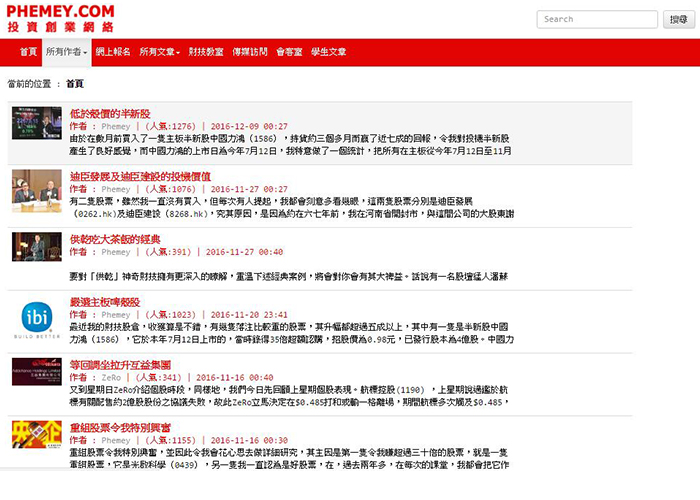Open the 財技教室 navigation item
Screen dimensions: 700x500
point(206,51)
